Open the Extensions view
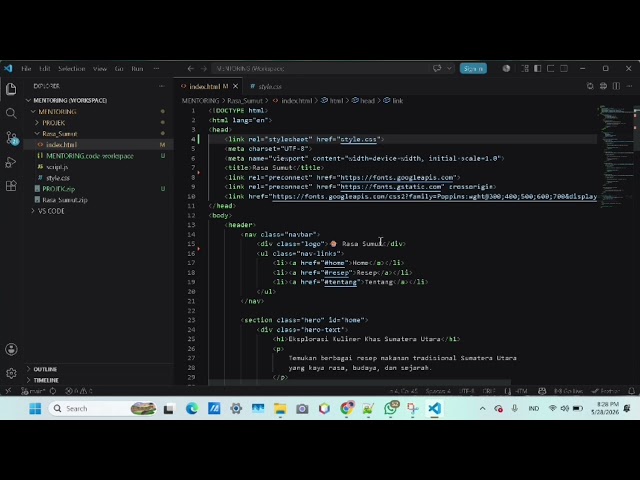Image resolution: width=640 pixels, height=480 pixels. (x=11, y=186)
